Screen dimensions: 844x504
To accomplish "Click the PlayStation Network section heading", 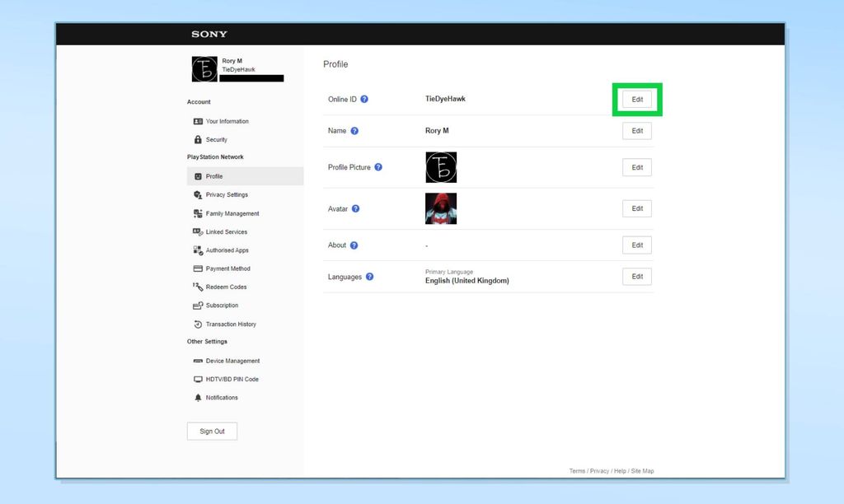I will [x=215, y=157].
